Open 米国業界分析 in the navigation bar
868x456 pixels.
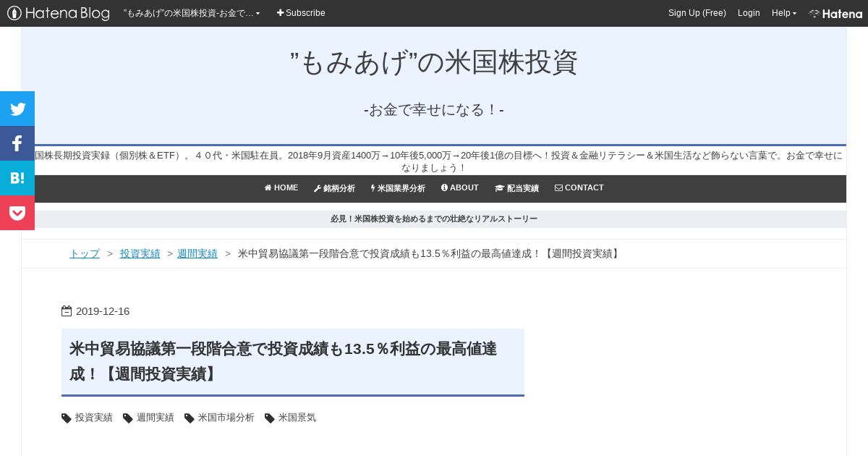(x=398, y=188)
